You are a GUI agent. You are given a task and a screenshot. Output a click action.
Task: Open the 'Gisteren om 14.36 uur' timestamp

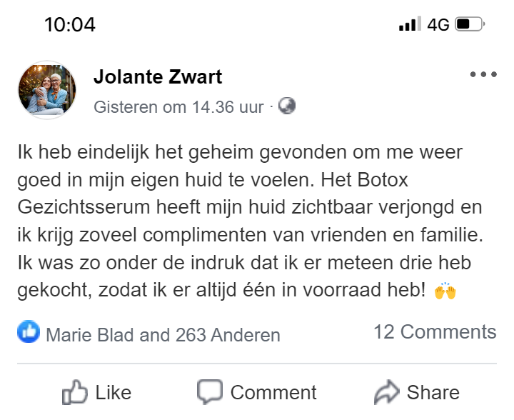pyautogui.click(x=178, y=107)
